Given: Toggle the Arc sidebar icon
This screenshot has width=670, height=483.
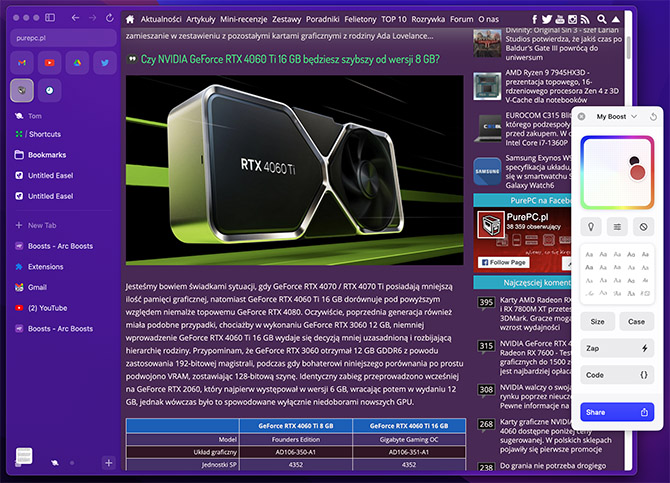Looking at the screenshot, I should pyautogui.click(x=50, y=18).
